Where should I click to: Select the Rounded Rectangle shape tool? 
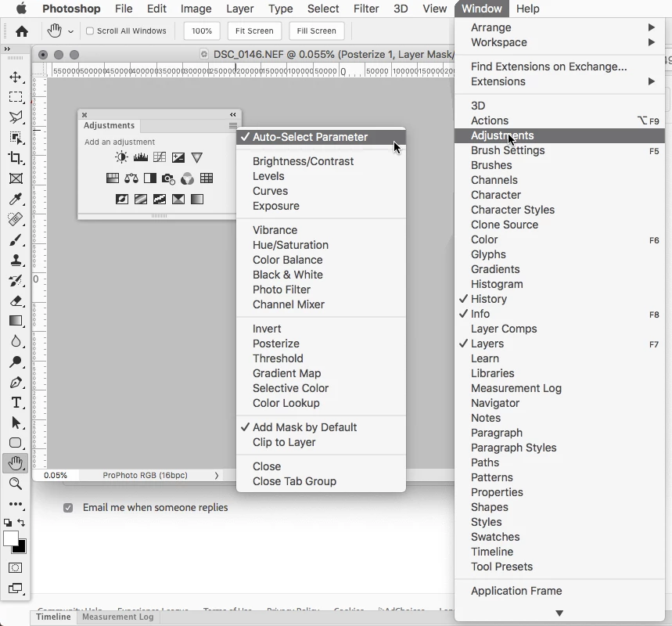(x=16, y=443)
